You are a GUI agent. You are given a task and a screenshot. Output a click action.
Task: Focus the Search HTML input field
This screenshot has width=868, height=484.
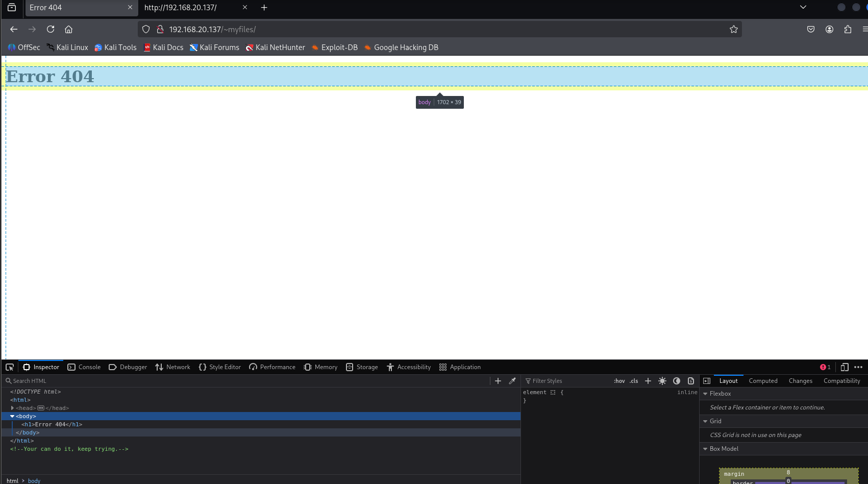245,381
